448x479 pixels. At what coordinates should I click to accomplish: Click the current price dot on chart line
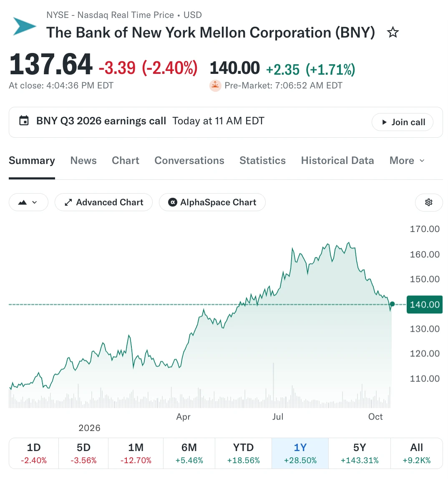click(x=392, y=304)
